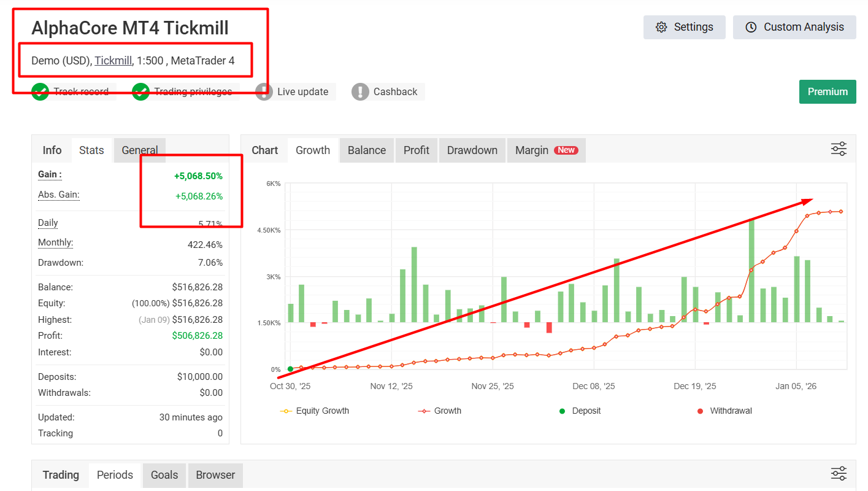Viewport: 868px width, 491px height.
Task: Click the Live update exclamation icon
Action: click(x=264, y=92)
